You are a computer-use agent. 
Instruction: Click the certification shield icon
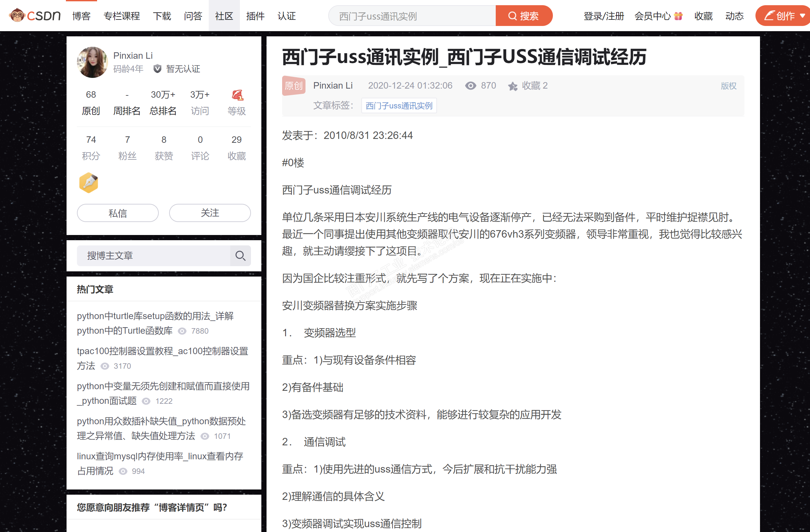(x=157, y=69)
